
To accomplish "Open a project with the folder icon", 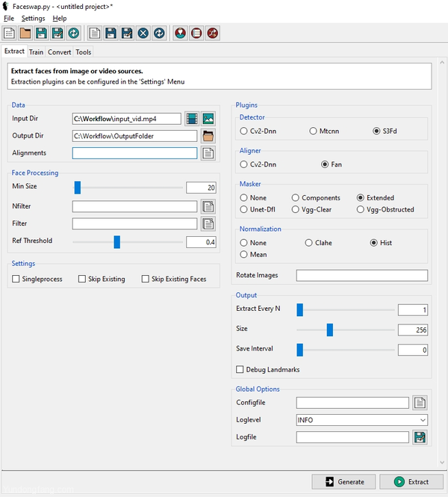I will [25, 33].
